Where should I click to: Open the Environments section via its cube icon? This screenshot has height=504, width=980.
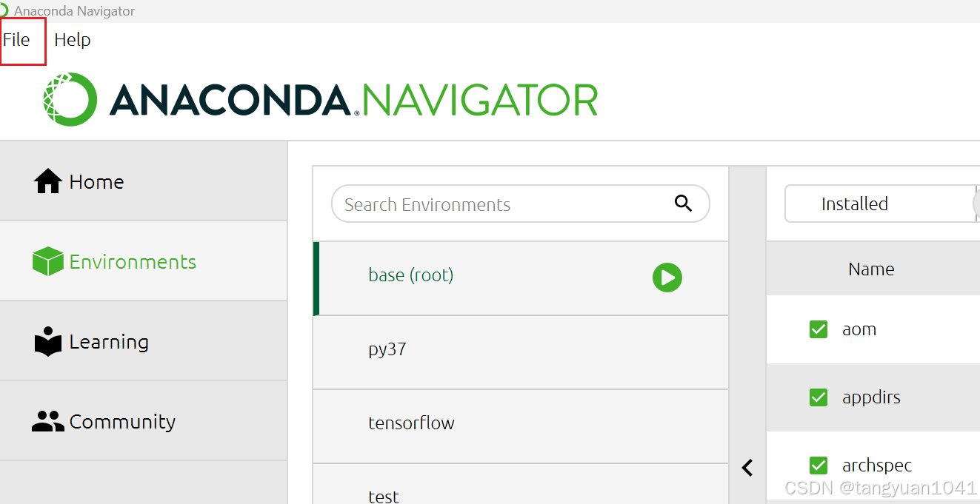coord(47,261)
